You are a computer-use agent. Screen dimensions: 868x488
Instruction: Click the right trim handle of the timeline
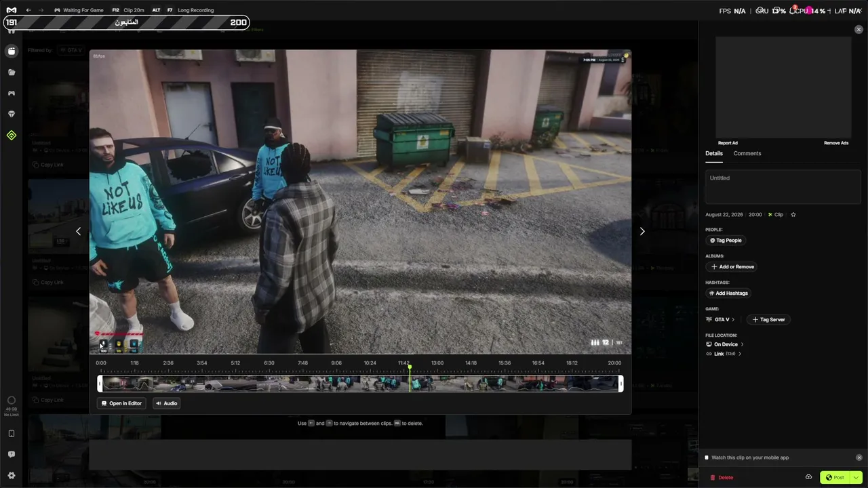coord(620,384)
